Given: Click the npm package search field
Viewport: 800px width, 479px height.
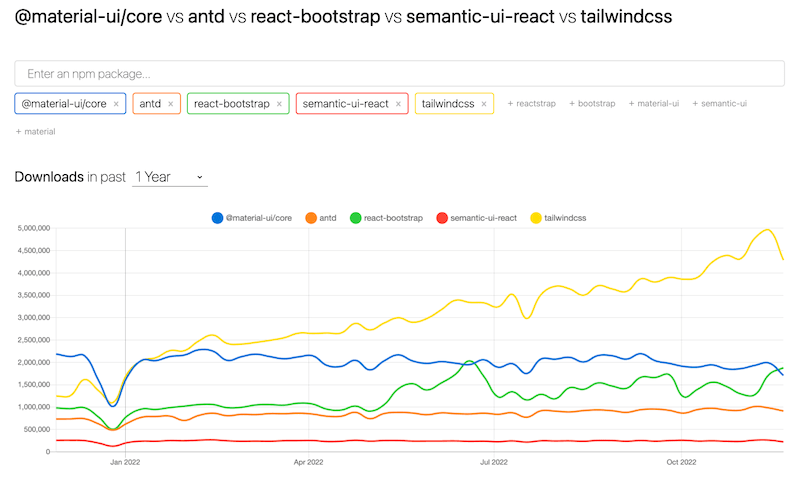Looking at the screenshot, I should pos(399,73).
